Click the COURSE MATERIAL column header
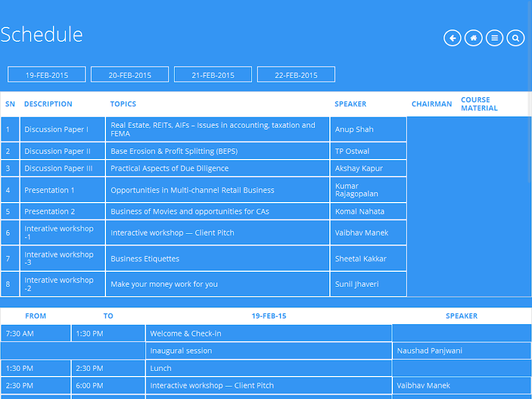 pos(479,104)
